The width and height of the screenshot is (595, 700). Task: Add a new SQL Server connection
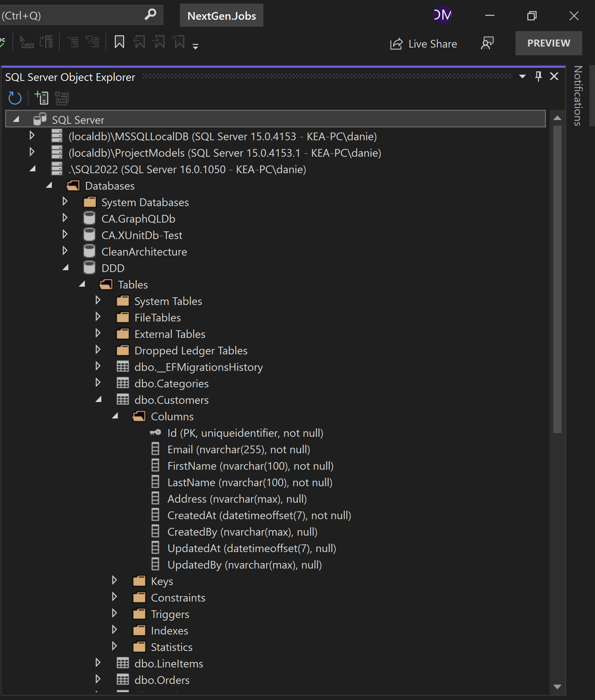point(41,98)
